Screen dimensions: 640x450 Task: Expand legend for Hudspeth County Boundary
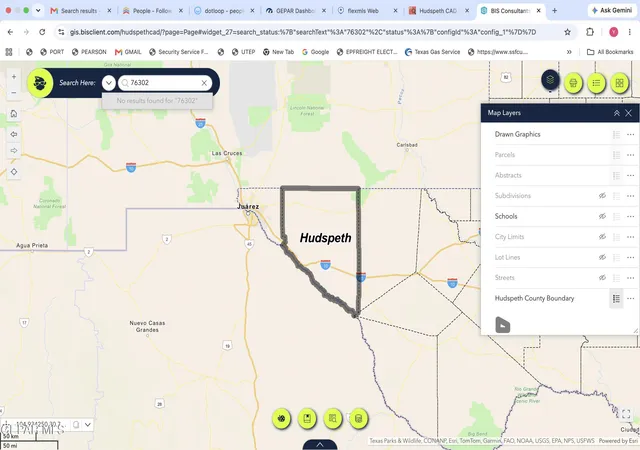tap(616, 299)
